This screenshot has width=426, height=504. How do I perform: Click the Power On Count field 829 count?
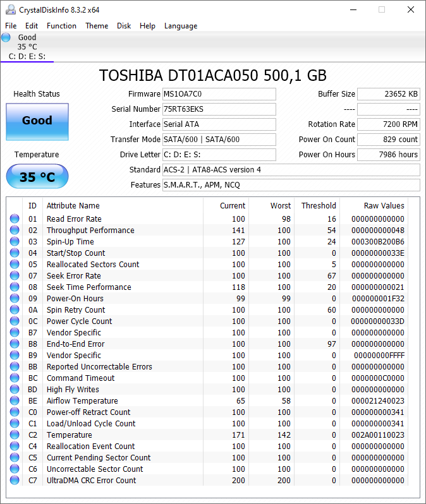pyautogui.click(x=389, y=139)
